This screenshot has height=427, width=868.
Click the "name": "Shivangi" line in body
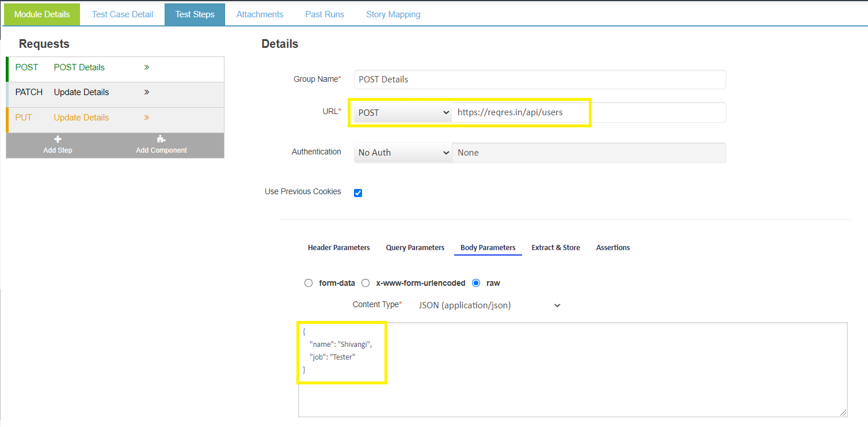pyautogui.click(x=341, y=344)
